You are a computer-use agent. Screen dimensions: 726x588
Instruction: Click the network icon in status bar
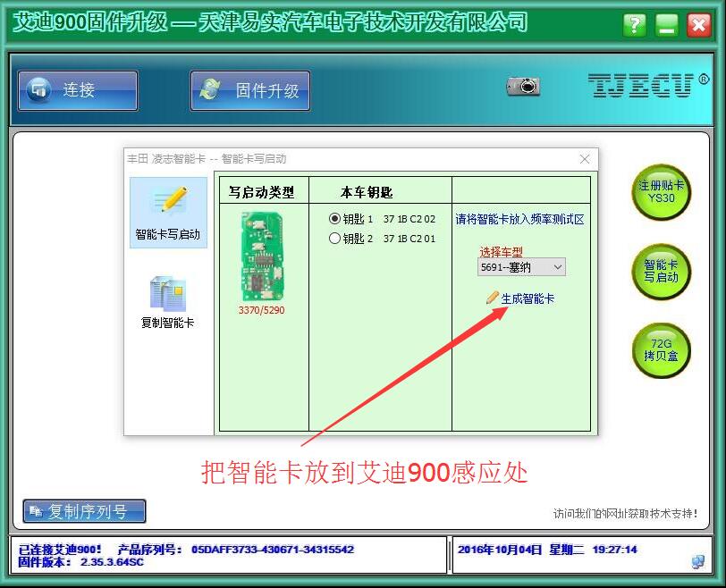pyautogui.click(x=697, y=561)
